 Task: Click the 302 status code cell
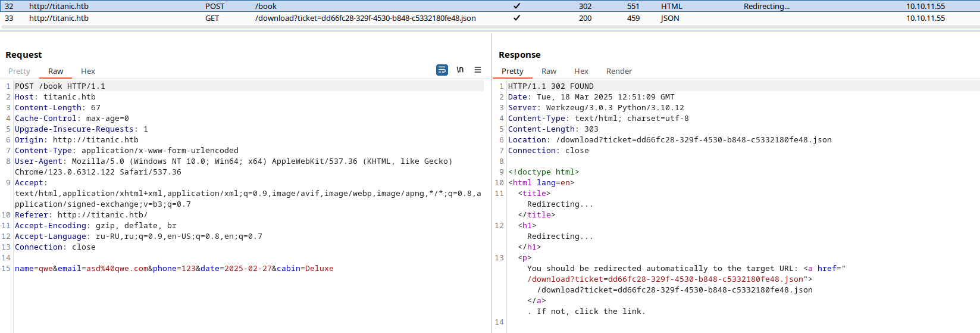point(586,6)
